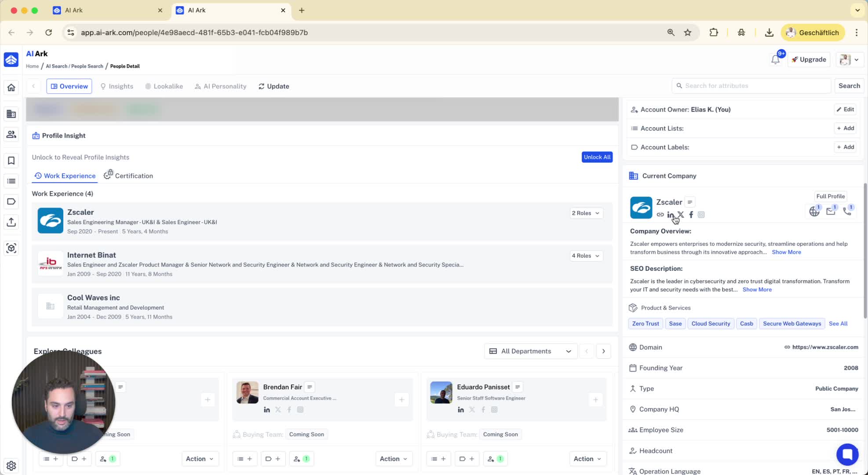Screen dimensions: 868x475
Task: Show more of the Company Overview
Action: tap(786, 252)
